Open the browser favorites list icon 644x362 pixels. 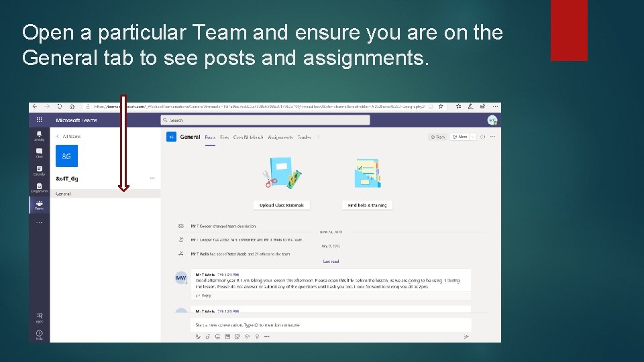(458, 107)
